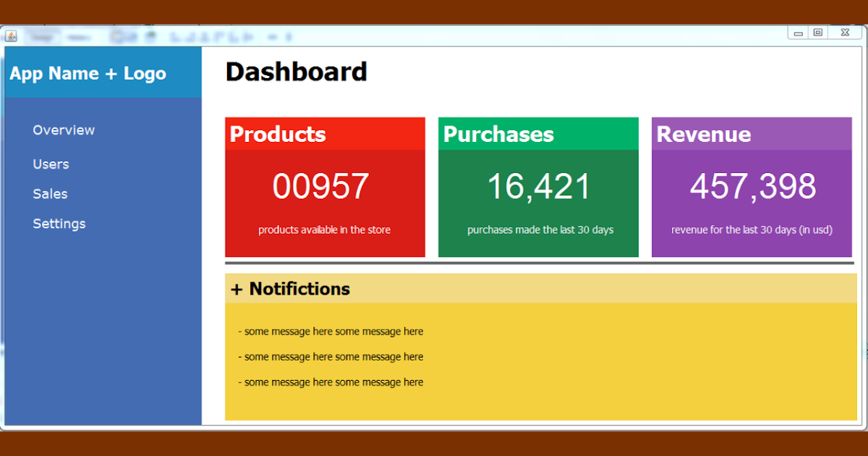
Task: Open the Sales section from the sidebar
Action: tap(50, 194)
